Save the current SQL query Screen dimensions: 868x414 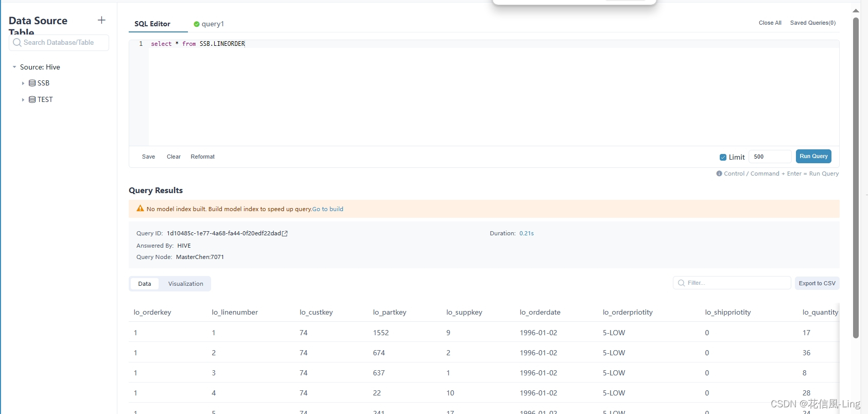(148, 157)
